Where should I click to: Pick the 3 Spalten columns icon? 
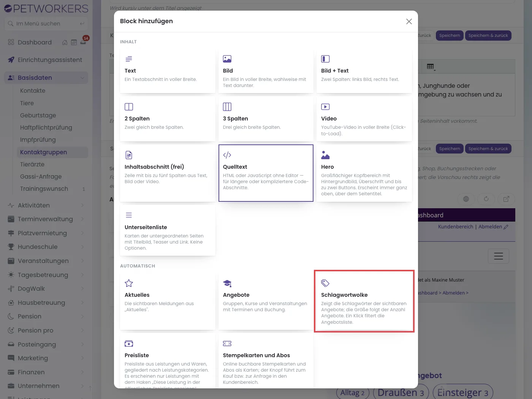click(227, 107)
